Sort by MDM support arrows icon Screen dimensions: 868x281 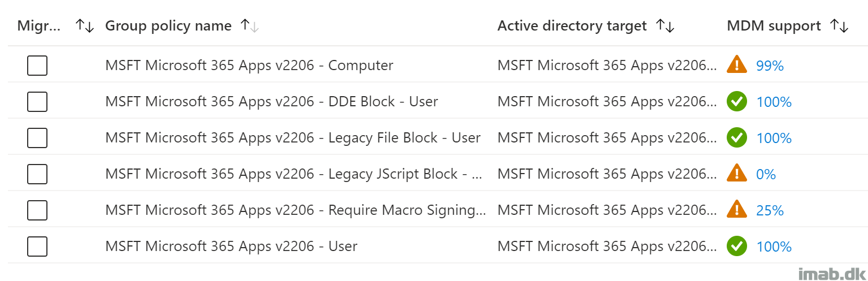click(x=839, y=26)
